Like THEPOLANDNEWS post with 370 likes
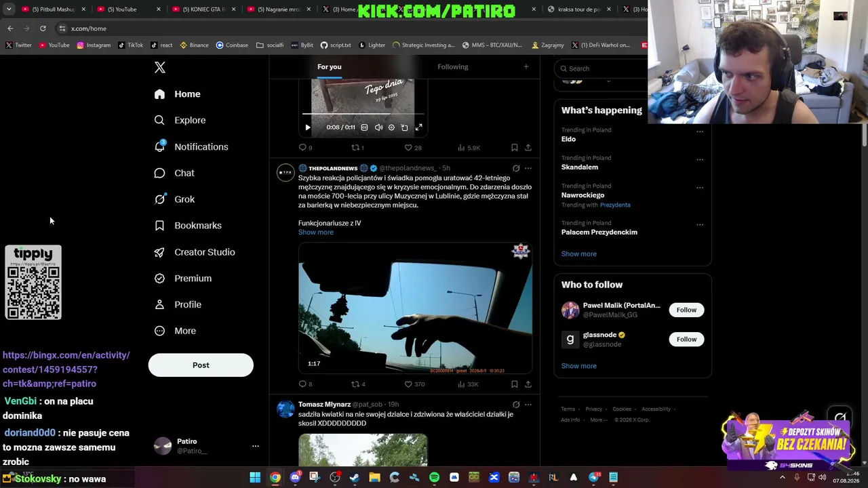This screenshot has width=868, height=488. click(x=414, y=384)
